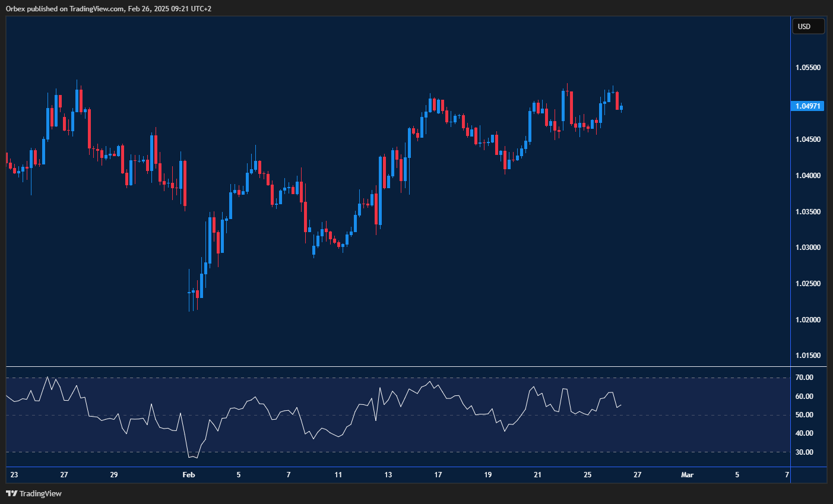Click the 1.03000 price level on scale
Image resolution: width=833 pixels, height=504 pixels.
point(807,248)
